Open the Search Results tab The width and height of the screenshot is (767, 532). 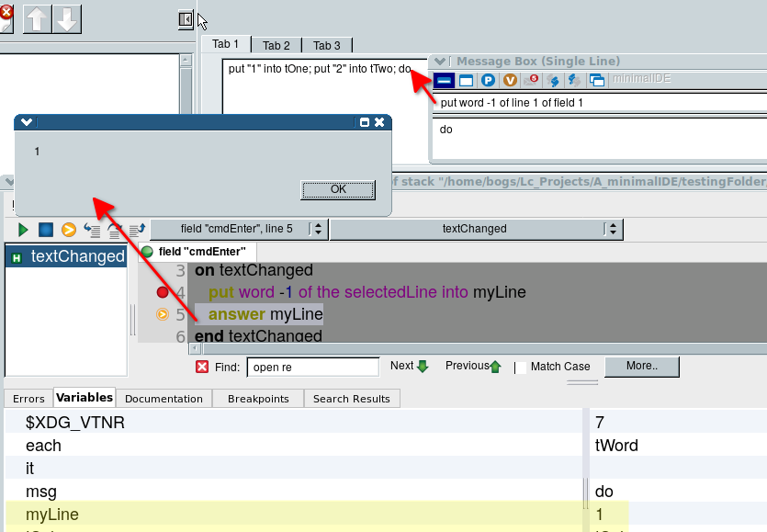[x=351, y=399]
